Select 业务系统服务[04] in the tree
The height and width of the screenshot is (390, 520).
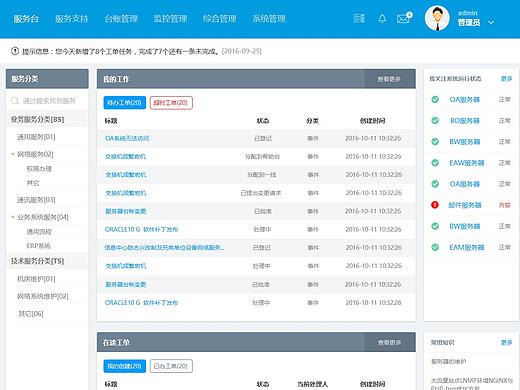click(43, 217)
